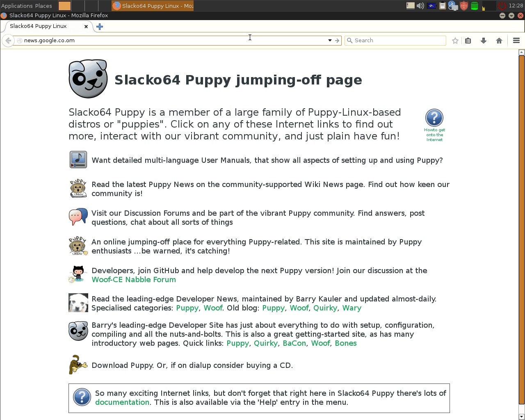The width and height of the screenshot is (525, 420).
Task: Click the Download Puppy dog-with-bone icon
Action: (x=78, y=365)
